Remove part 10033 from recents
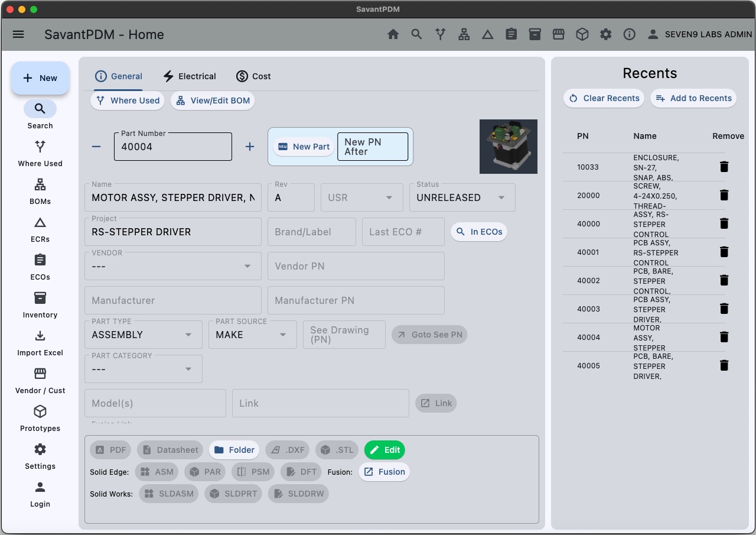Screen dimensions: 756x535 pos(724,167)
